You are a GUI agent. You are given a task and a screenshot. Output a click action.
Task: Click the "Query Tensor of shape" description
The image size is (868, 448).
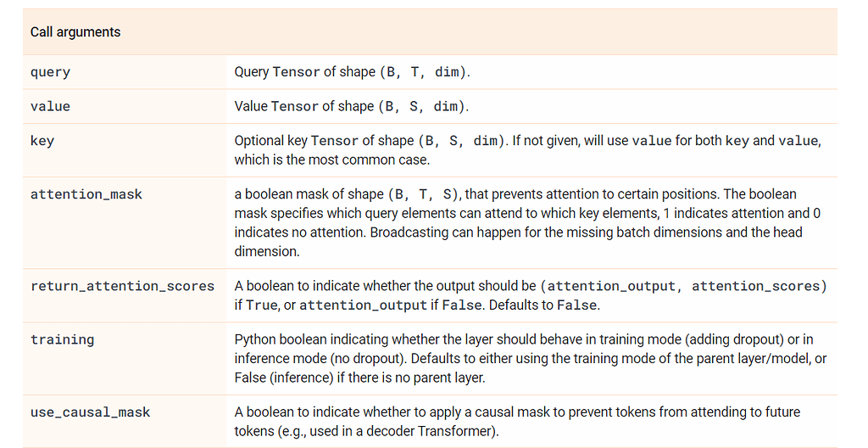(304, 72)
